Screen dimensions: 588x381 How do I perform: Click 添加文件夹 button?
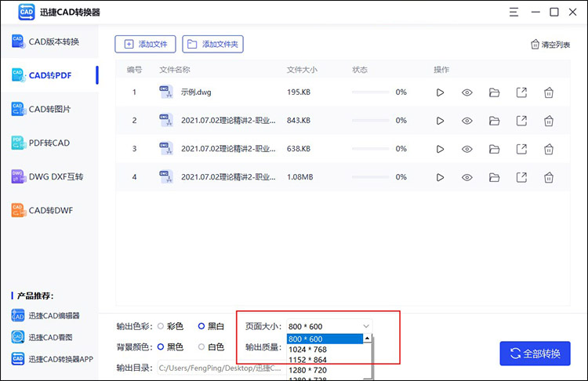coord(212,44)
